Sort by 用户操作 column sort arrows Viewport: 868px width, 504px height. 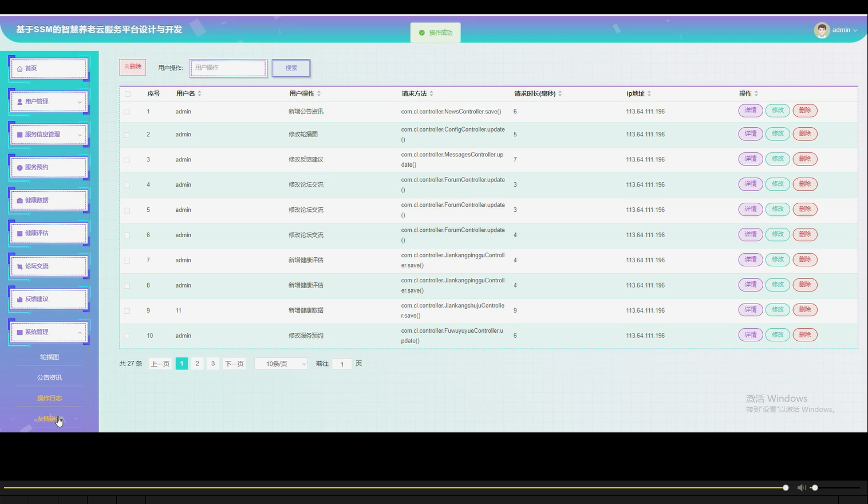pos(319,93)
